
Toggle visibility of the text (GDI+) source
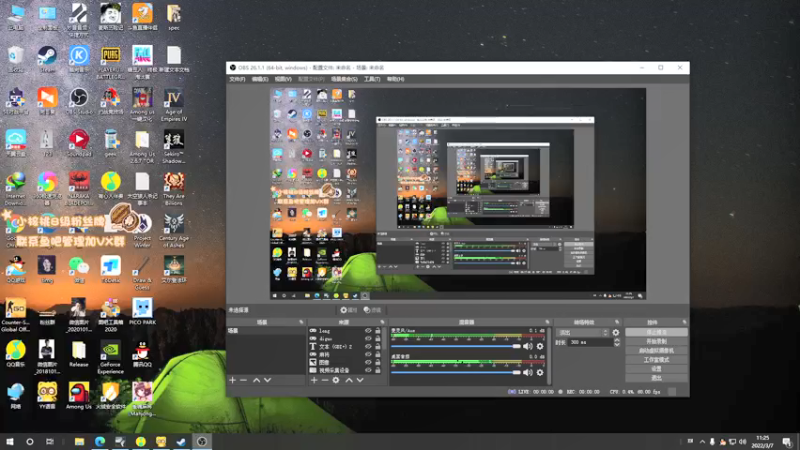(368, 346)
